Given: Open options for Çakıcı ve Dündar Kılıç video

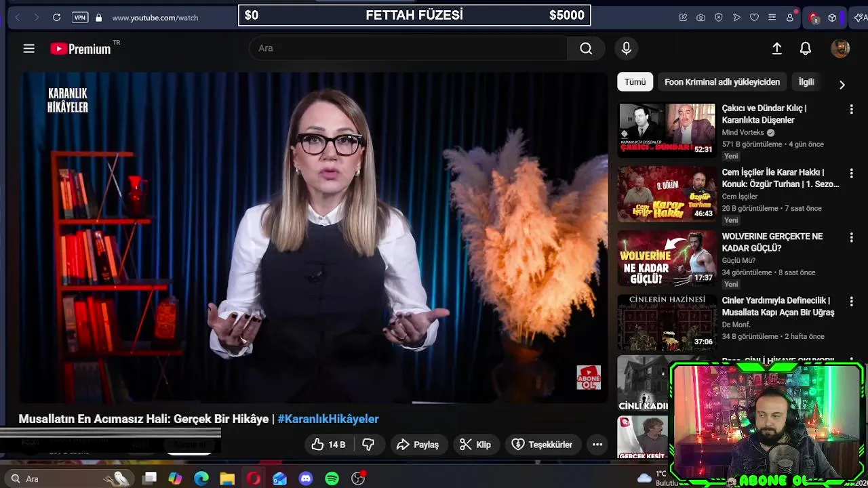Looking at the screenshot, I should [852, 109].
